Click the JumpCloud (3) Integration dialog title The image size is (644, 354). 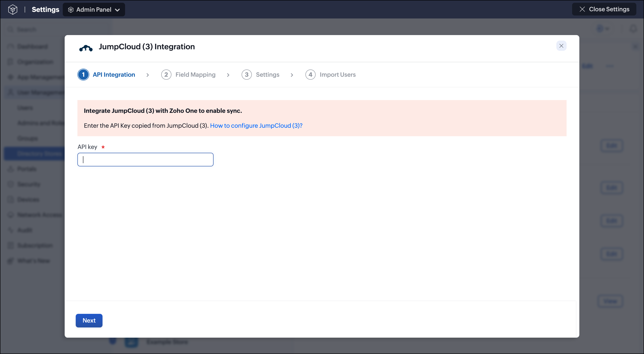click(147, 47)
